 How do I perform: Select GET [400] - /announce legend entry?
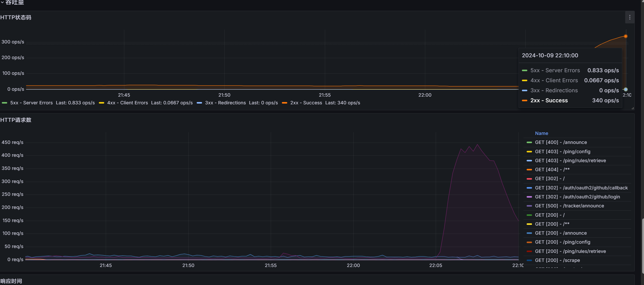[x=561, y=142]
